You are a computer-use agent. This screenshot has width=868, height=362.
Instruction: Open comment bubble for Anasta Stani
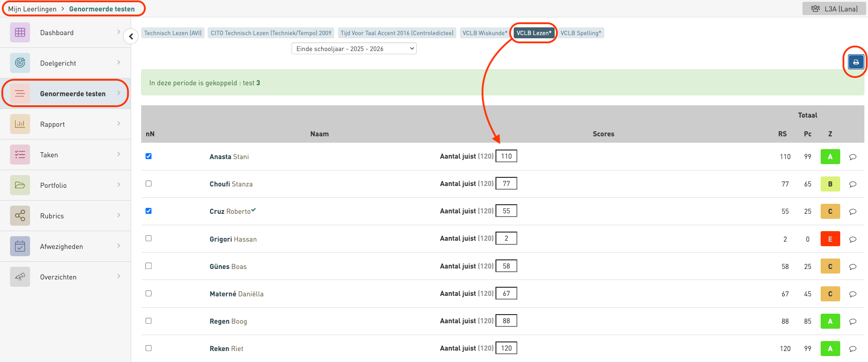[853, 157]
